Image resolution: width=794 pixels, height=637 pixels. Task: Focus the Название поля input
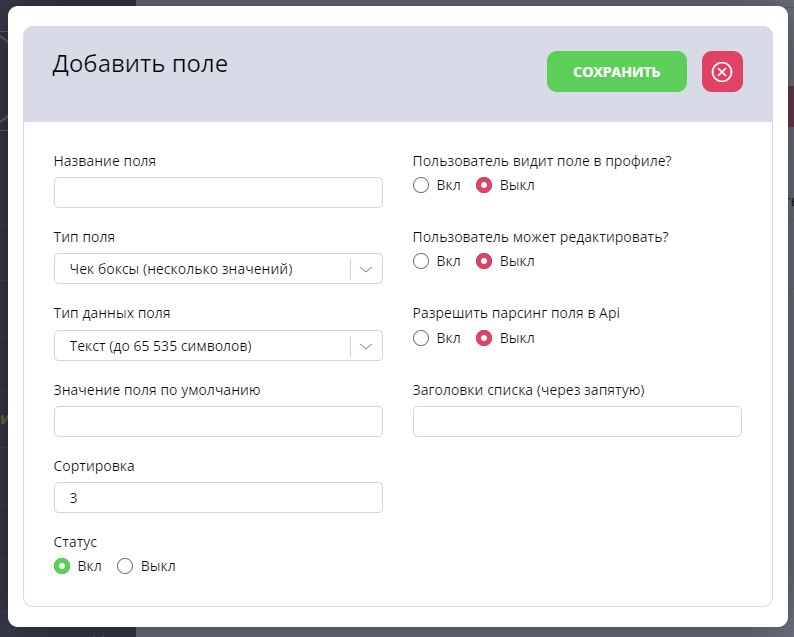(x=218, y=192)
